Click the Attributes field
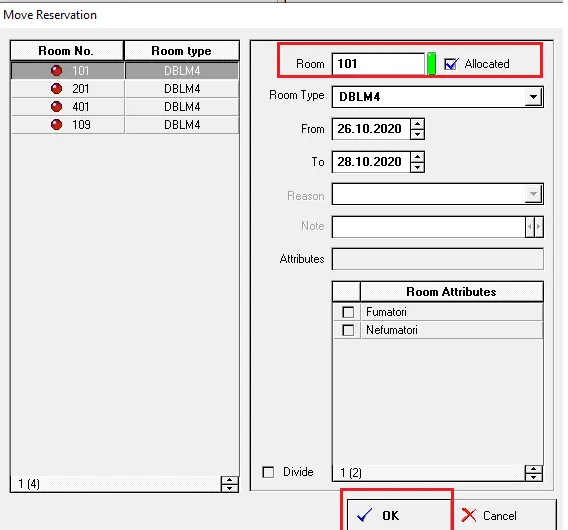This screenshot has width=568, height=530. click(x=438, y=259)
